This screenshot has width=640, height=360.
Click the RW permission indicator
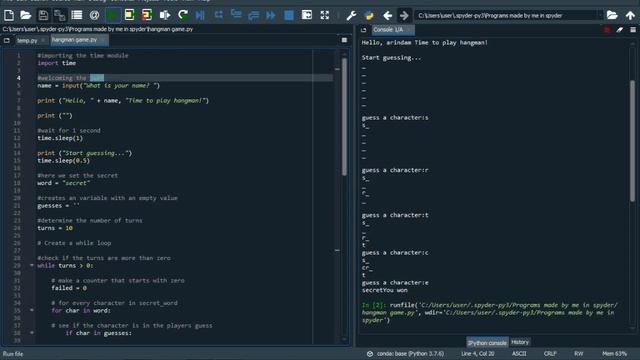pyautogui.click(x=579, y=353)
